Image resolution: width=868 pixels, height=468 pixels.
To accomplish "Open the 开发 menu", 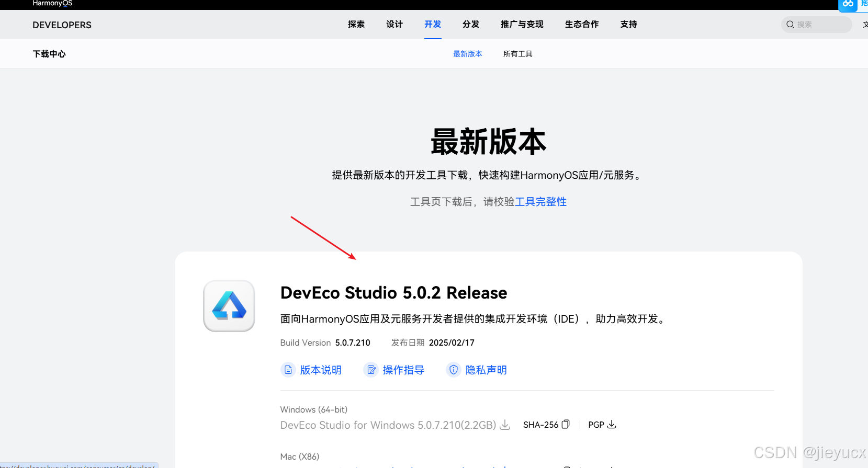I will (x=433, y=24).
